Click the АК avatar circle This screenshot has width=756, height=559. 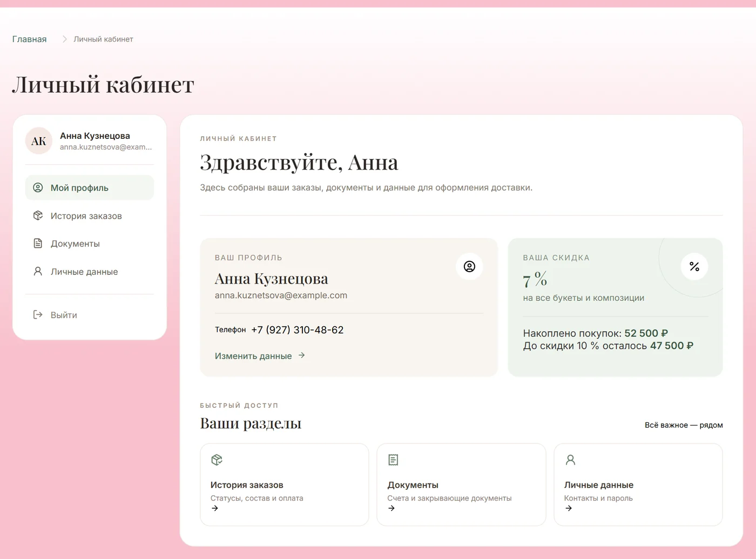point(39,141)
